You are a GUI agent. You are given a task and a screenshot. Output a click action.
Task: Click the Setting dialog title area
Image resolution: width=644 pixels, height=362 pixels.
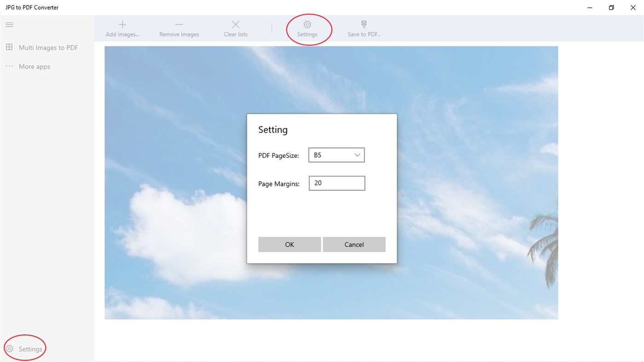coord(273,129)
